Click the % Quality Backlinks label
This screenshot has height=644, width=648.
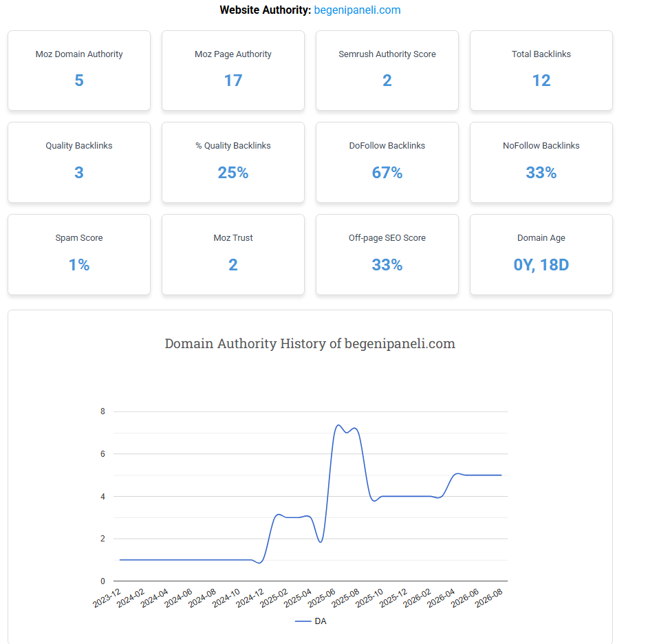pos(233,145)
